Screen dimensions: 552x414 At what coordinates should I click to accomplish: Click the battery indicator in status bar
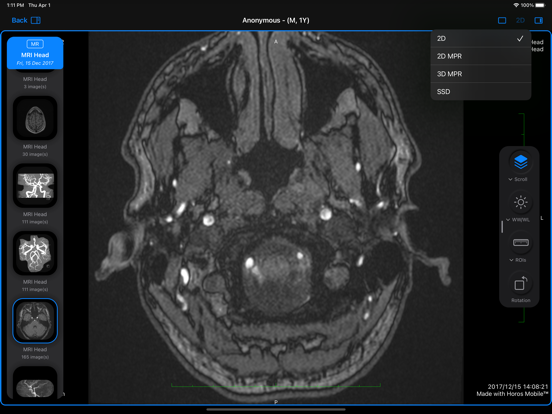540,5
